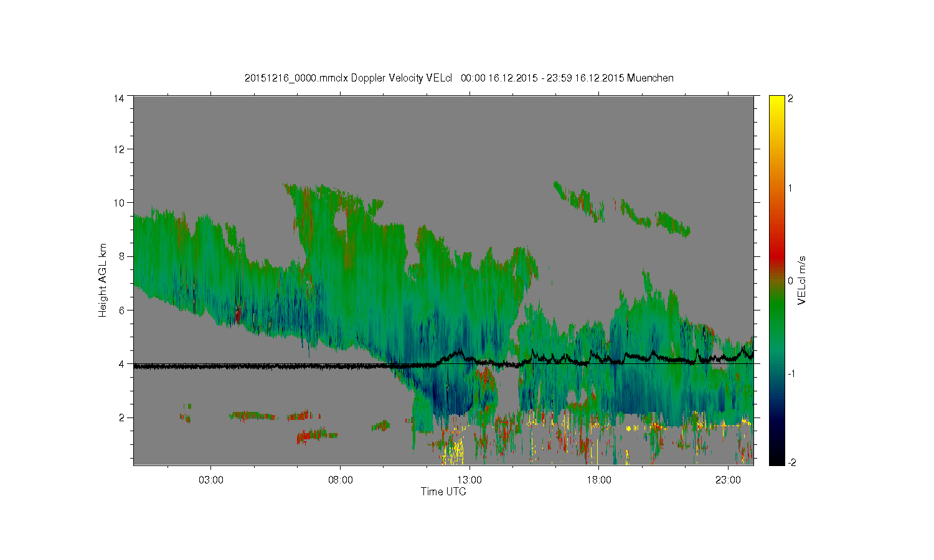Image resolution: width=934 pixels, height=560 pixels.
Task: Click the black bottom of the colorbar
Action: 776,459
